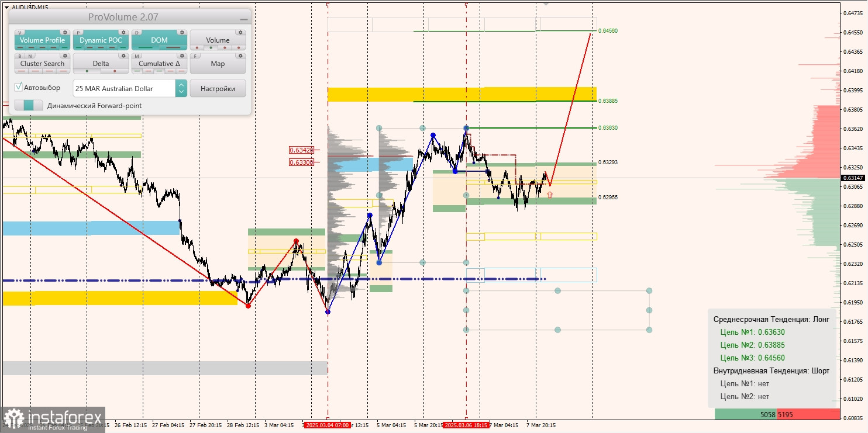This screenshot has height=433, width=868.
Task: Select the 2025.03.04 07:00 date marker
Action: coord(328,425)
